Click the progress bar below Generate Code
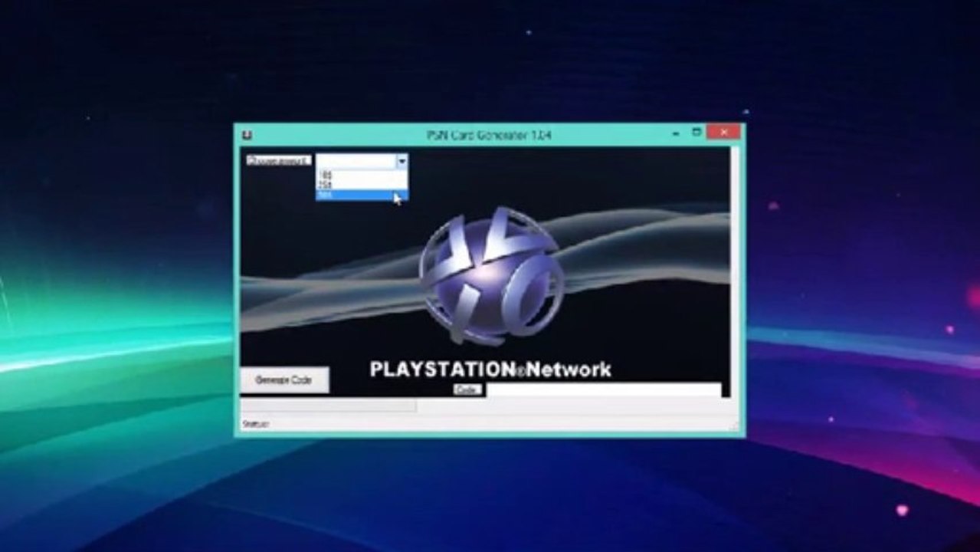Screen dimensions: 980x552 (x=329, y=405)
